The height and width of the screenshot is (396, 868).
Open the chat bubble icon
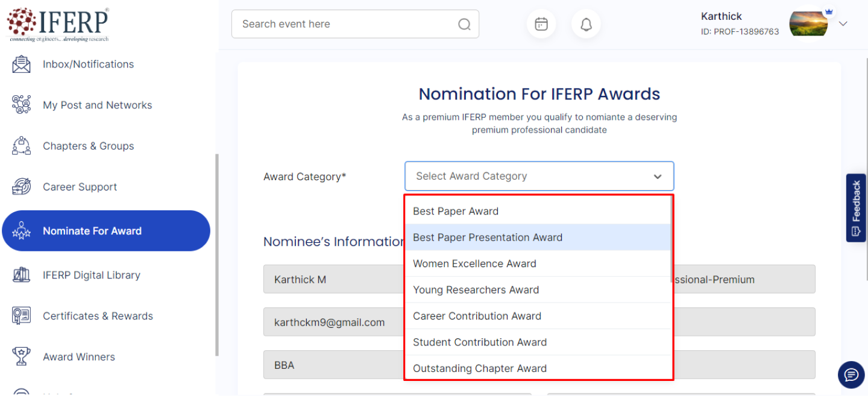[x=851, y=375]
